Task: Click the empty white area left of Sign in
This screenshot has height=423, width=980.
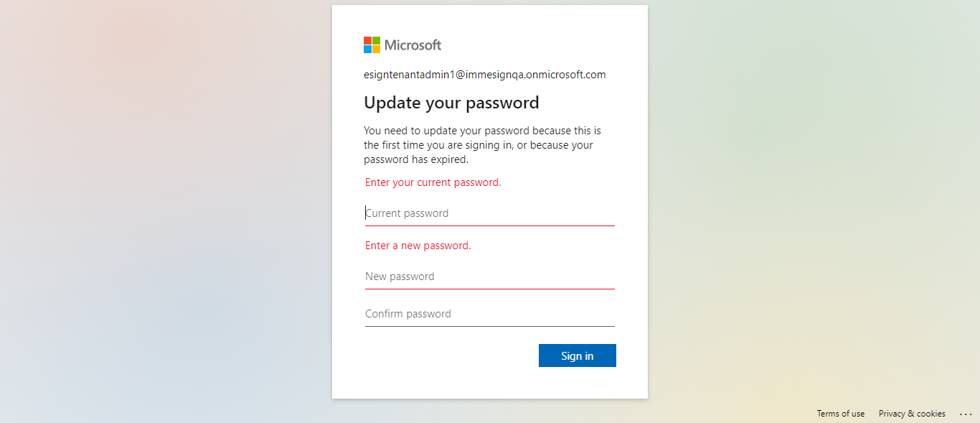Action: coord(445,355)
